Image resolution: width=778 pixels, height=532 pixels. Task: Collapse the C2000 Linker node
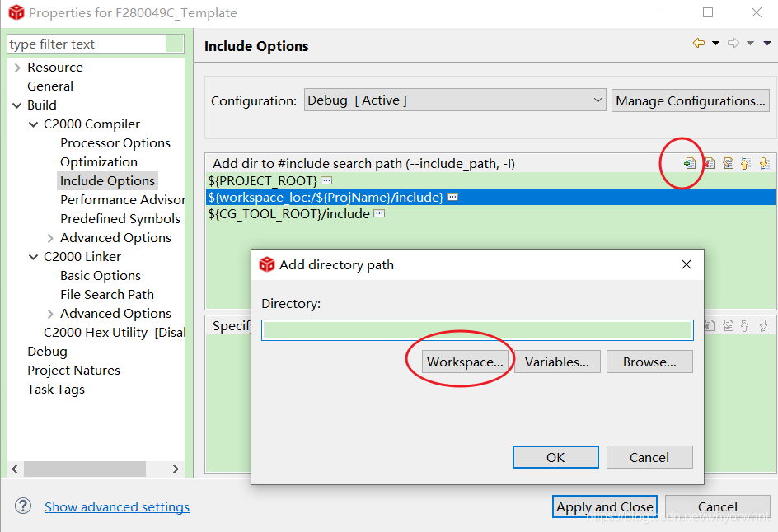pos(33,257)
